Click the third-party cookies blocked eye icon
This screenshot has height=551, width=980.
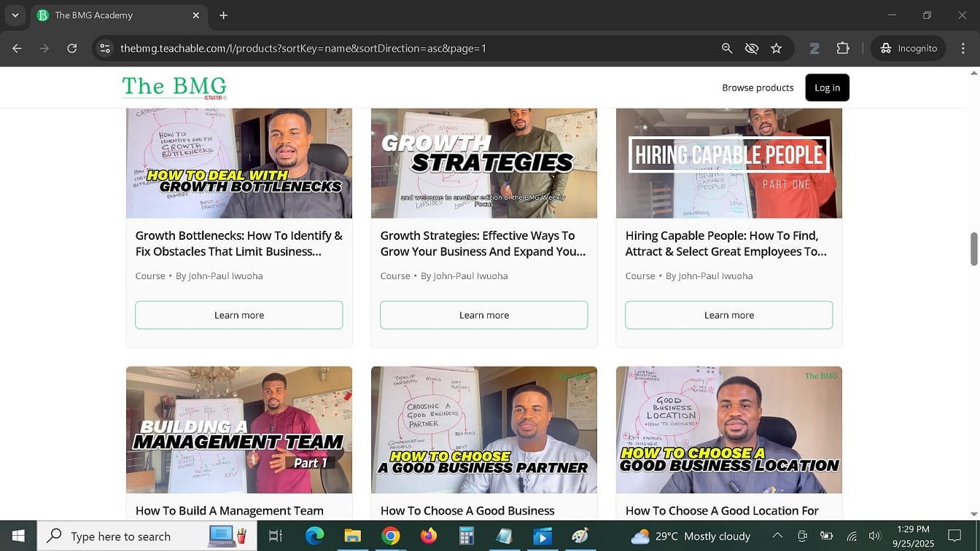click(752, 48)
